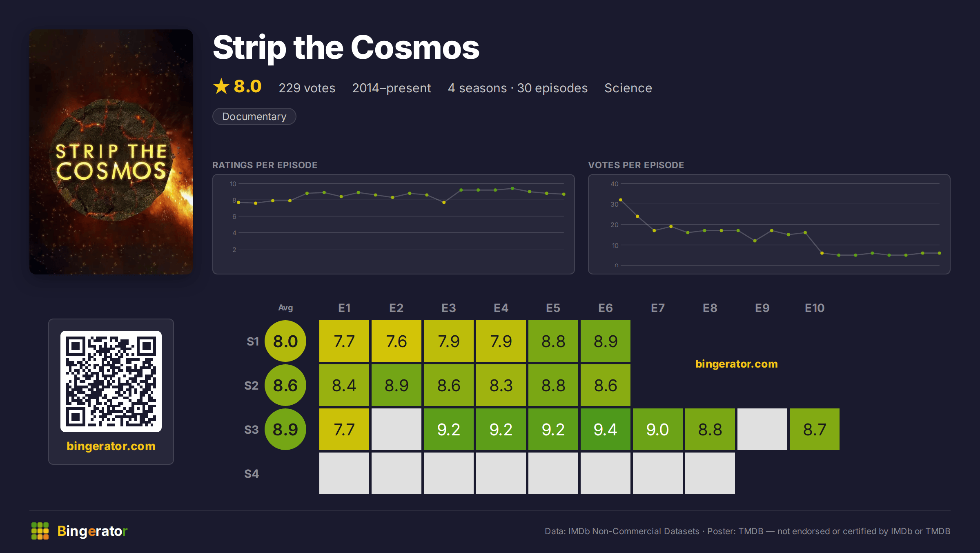Open bingerator.com link beside ratings grid
The height and width of the screenshot is (553, 980).
[x=737, y=363]
